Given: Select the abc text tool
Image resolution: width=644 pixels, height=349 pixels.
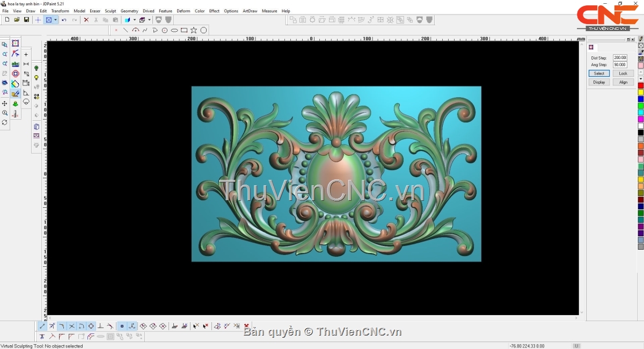Looking at the screenshot, I should point(16,64).
